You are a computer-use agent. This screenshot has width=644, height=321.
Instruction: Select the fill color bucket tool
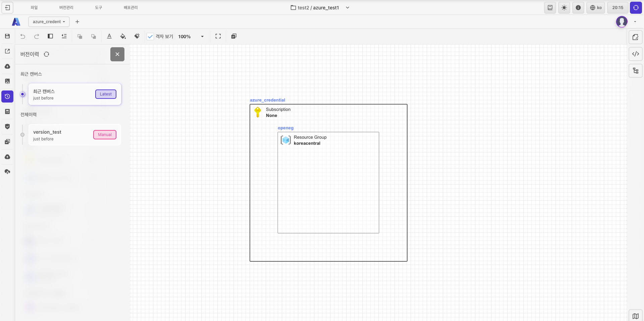tap(123, 36)
